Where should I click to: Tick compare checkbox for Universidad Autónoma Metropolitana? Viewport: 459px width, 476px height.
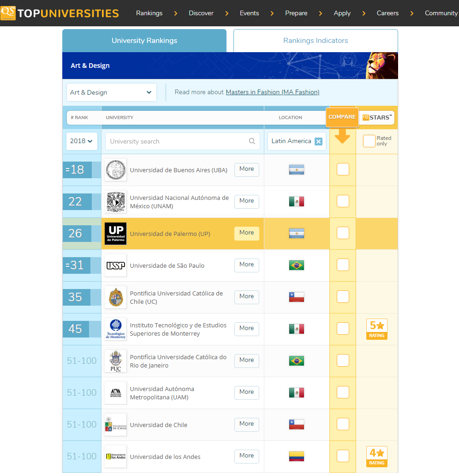(x=343, y=392)
